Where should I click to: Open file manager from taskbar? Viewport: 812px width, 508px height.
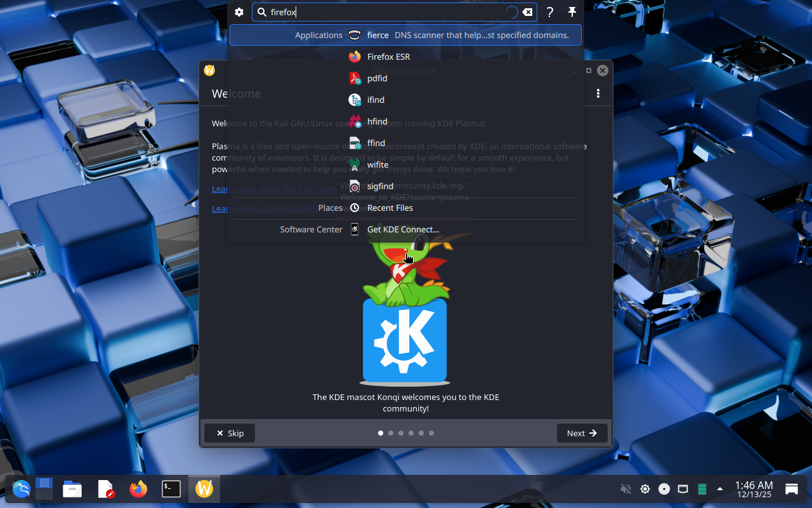(x=72, y=489)
